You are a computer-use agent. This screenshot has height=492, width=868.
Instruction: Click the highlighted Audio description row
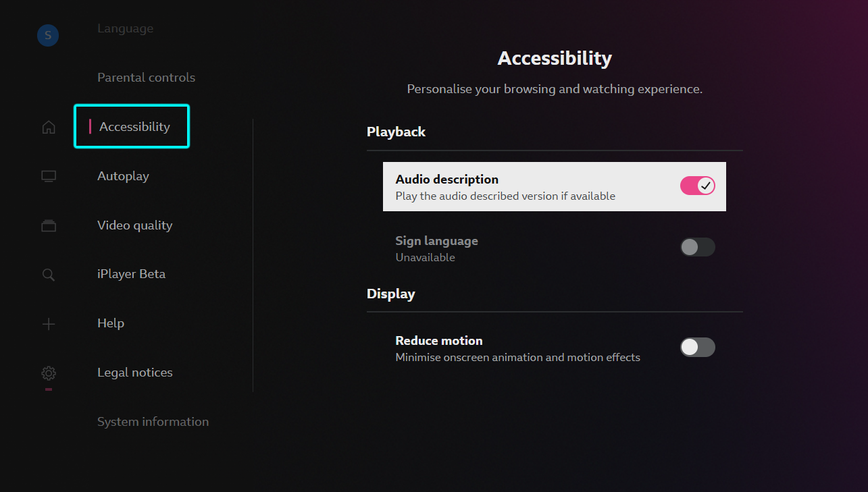pyautogui.click(x=554, y=186)
